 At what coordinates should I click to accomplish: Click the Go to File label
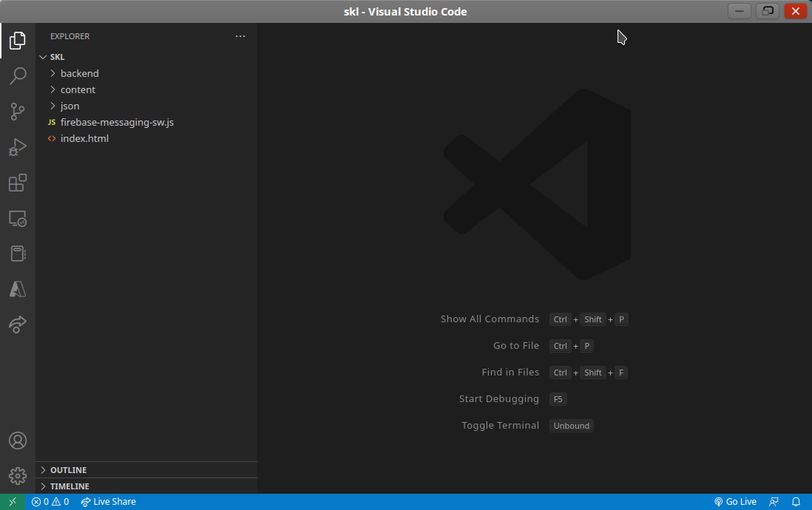(x=516, y=345)
